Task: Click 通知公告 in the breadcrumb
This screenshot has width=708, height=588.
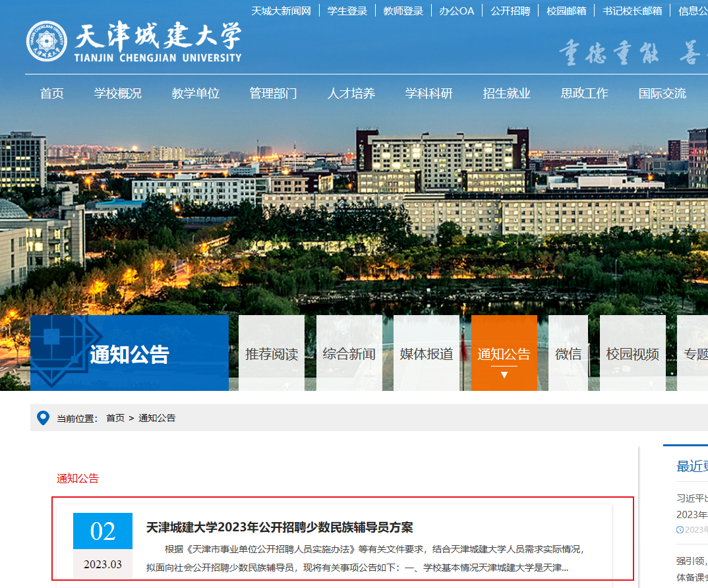Action: click(157, 418)
